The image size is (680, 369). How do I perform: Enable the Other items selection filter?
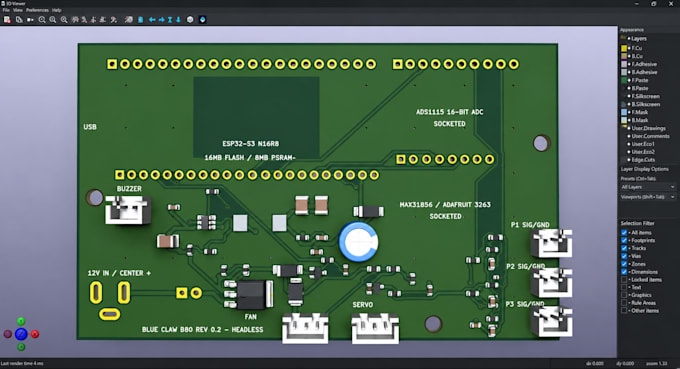coord(624,310)
